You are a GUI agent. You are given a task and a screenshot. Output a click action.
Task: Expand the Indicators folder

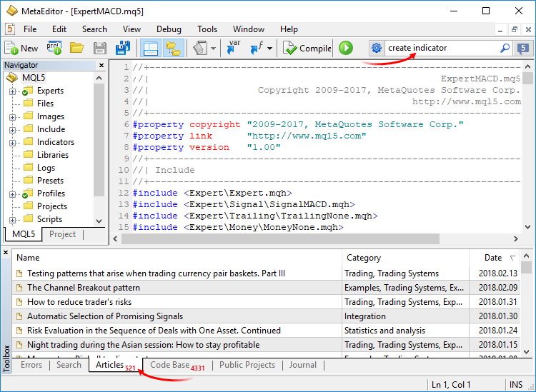[12, 143]
